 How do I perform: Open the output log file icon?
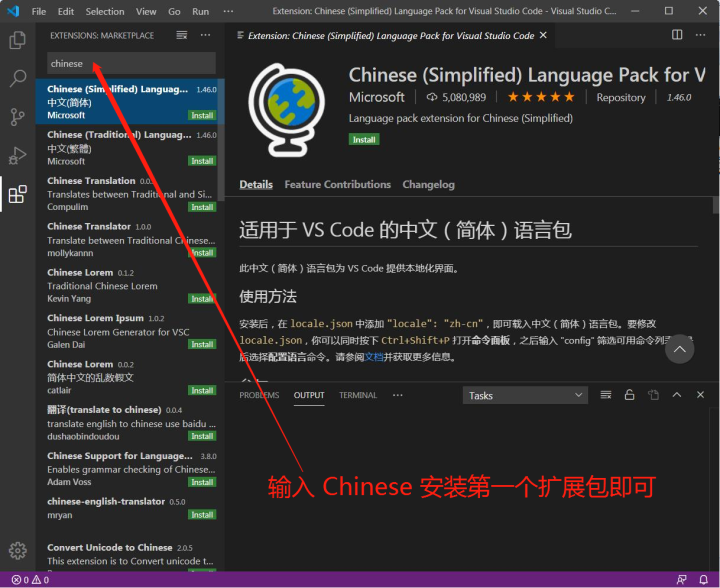[653, 395]
